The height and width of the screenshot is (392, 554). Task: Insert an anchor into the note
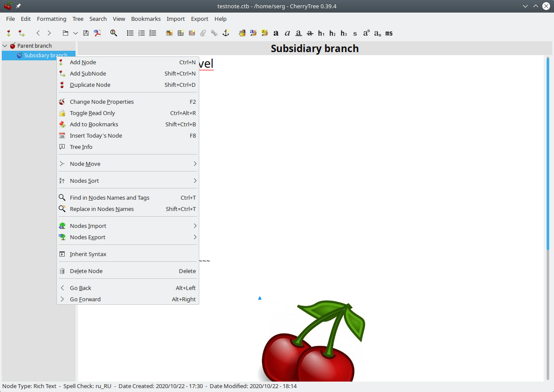(x=225, y=33)
